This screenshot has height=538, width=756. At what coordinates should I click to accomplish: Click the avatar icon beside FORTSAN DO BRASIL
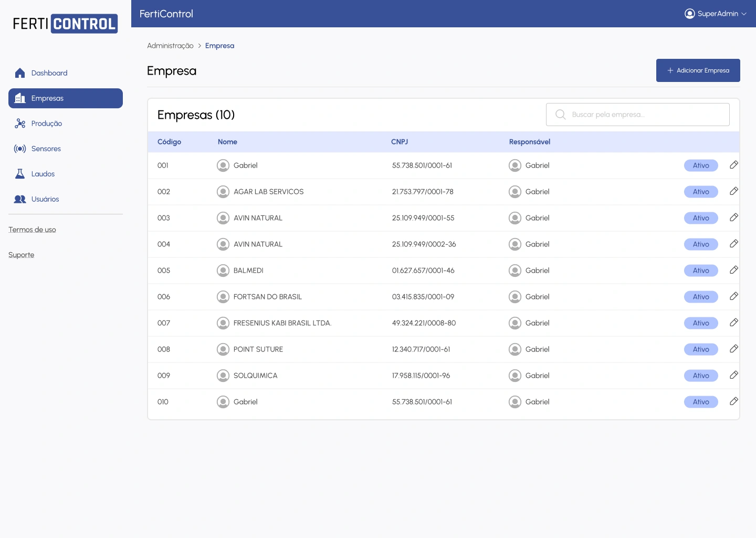[x=223, y=297]
